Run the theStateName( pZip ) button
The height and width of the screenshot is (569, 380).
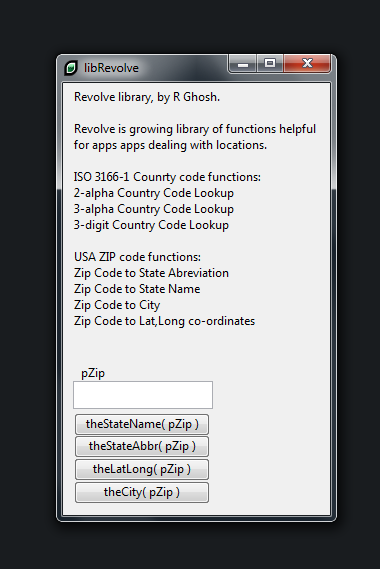(x=142, y=424)
